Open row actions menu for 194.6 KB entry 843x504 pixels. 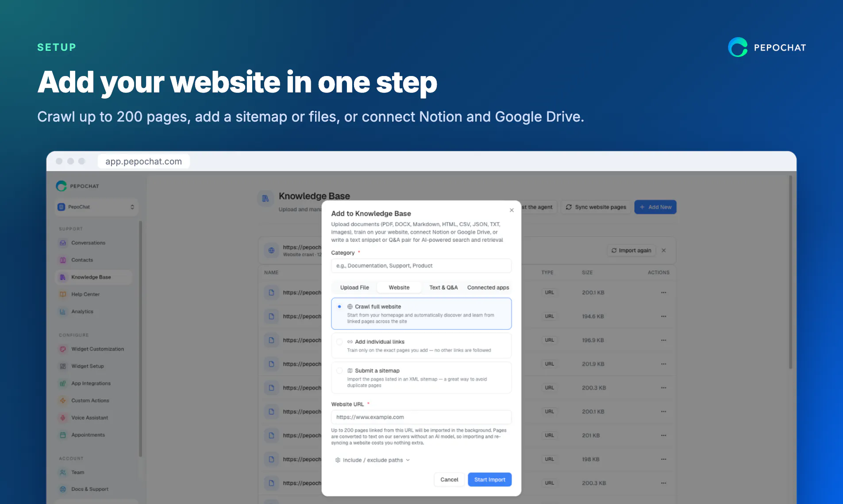point(663,317)
